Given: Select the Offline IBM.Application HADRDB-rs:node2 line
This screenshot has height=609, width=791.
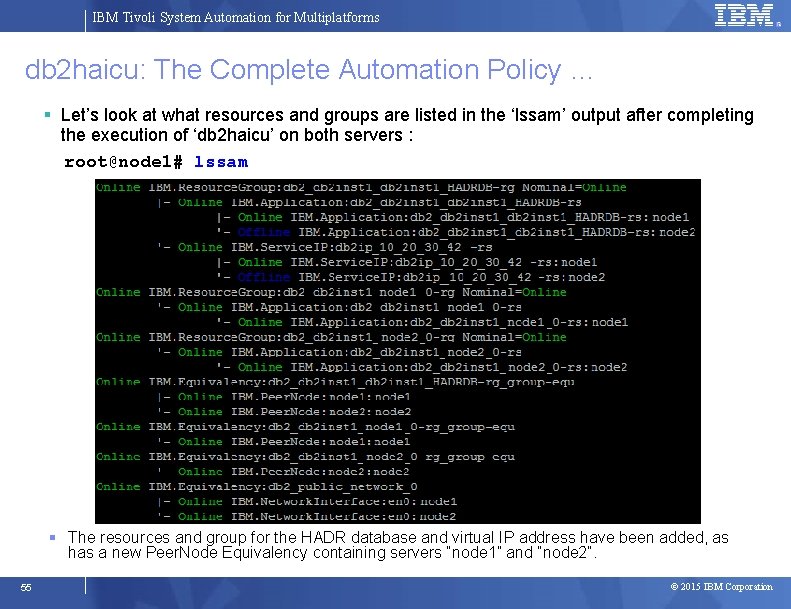Looking at the screenshot, I should pyautogui.click(x=456, y=232).
